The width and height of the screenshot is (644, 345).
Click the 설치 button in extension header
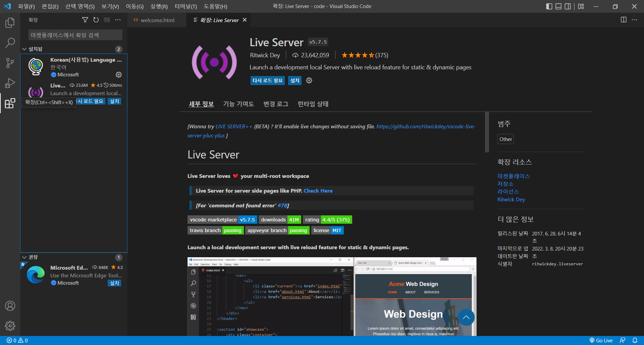[294, 80]
